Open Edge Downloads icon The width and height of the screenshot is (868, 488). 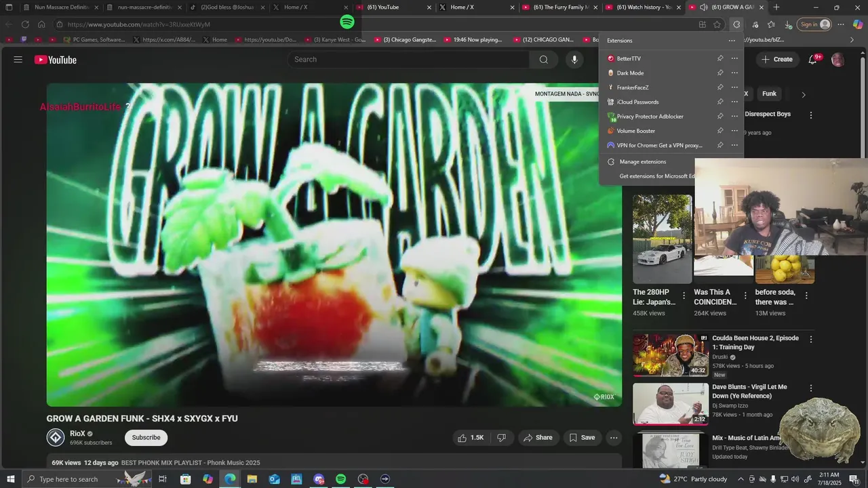[788, 24]
